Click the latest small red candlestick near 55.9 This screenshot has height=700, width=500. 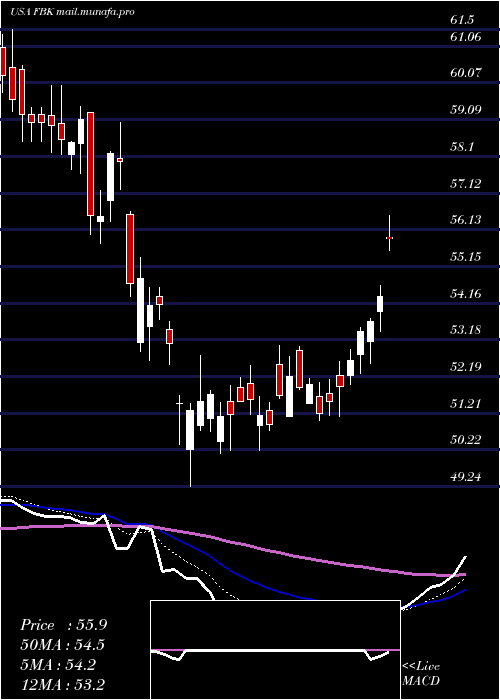click(x=389, y=238)
